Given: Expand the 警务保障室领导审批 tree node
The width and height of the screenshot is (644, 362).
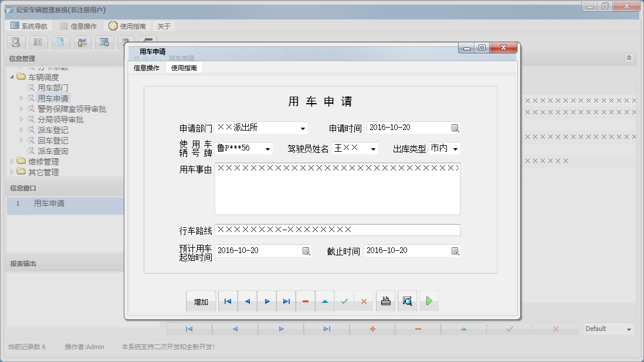Looking at the screenshot, I should [x=21, y=108].
